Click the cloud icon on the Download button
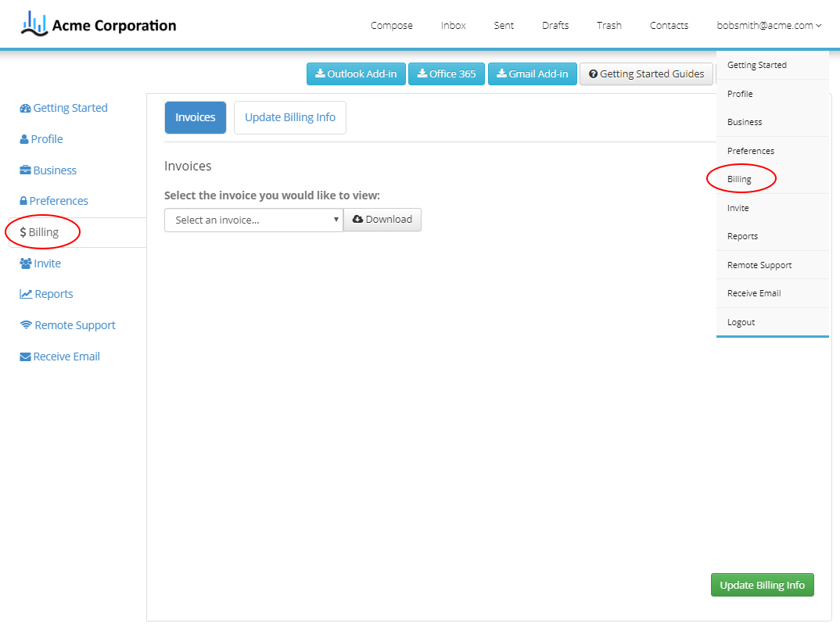The width and height of the screenshot is (840, 627). (x=358, y=220)
